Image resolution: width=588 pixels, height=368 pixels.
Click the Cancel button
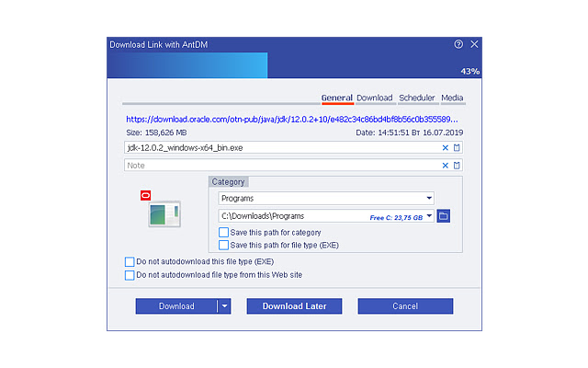405,306
